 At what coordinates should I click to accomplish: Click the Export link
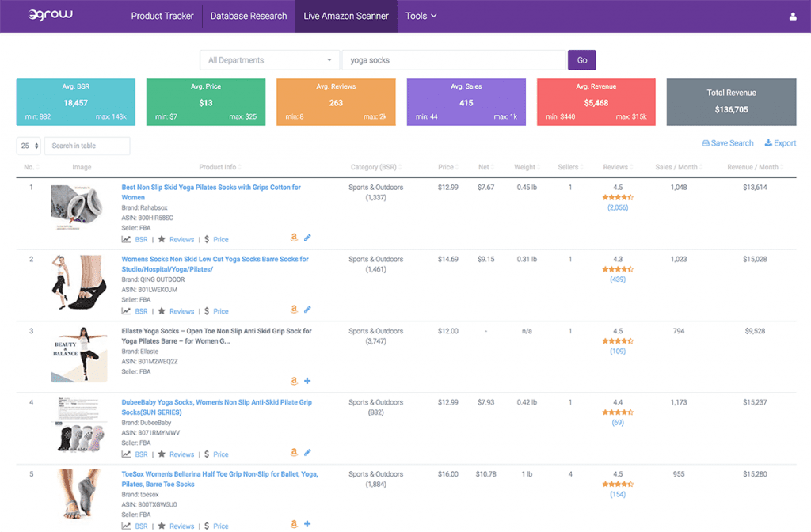[780, 143]
